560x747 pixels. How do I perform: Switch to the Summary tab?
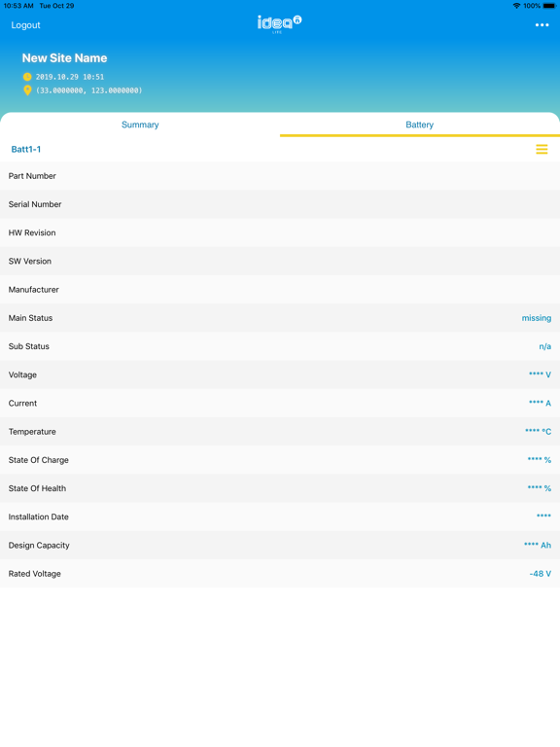tap(140, 124)
